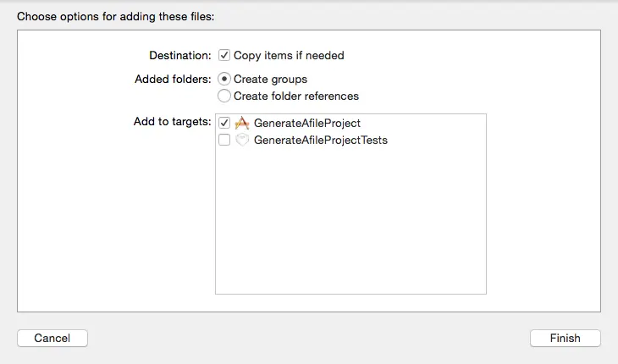Viewport: 618px width, 364px height.
Task: Select the GenerateAfileProject target name
Action: tap(307, 123)
